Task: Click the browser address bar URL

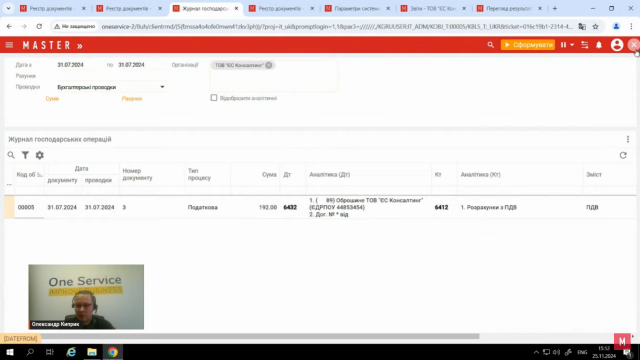Action: pyautogui.click(x=337, y=27)
